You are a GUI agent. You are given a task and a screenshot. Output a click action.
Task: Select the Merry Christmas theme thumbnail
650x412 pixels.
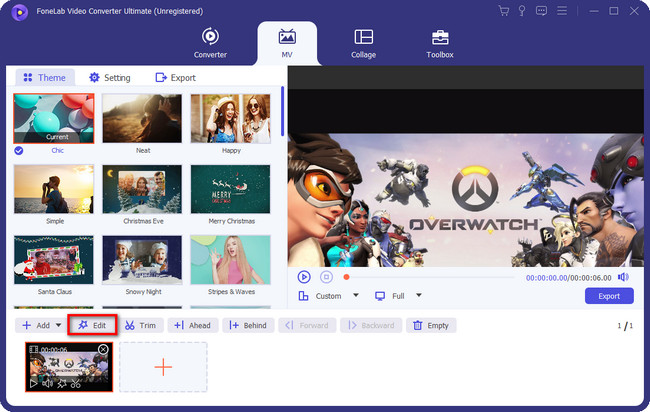coord(230,189)
